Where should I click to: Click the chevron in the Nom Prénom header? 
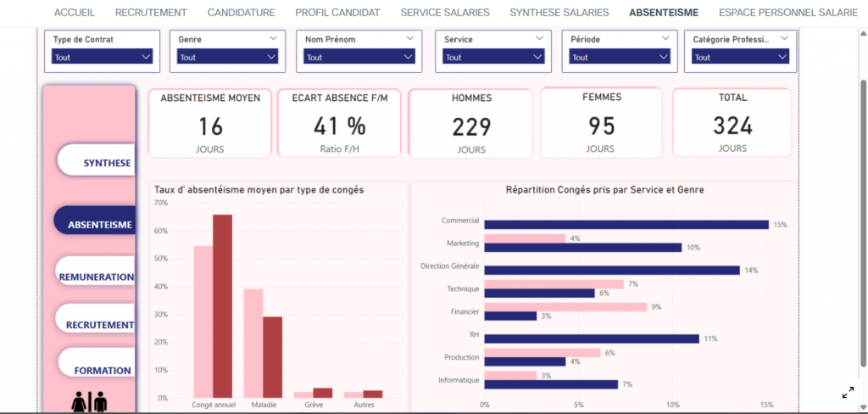pyautogui.click(x=411, y=39)
